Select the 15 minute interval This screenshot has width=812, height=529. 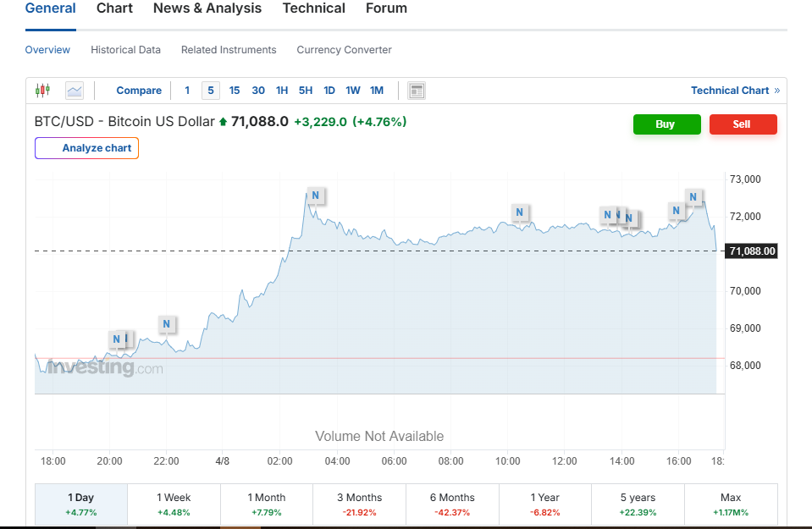click(235, 91)
